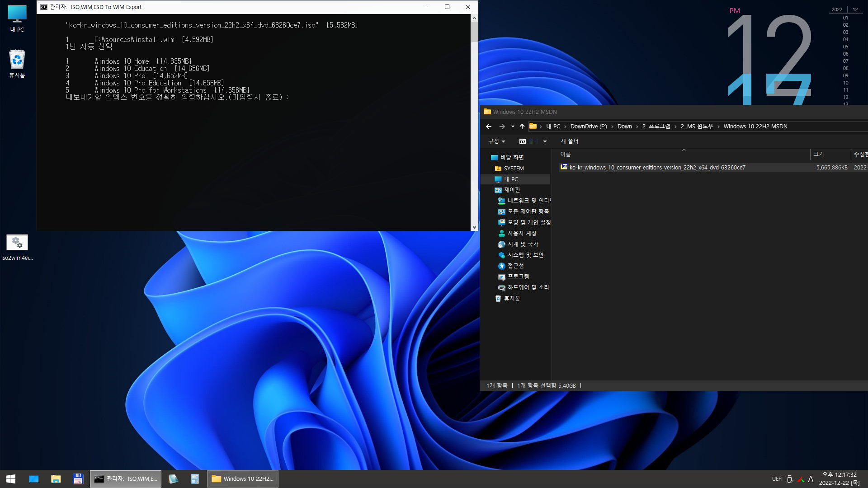The image size is (868, 488).
Task: Expand chevron after 내 PC breadcrumb
Action: 565,127
